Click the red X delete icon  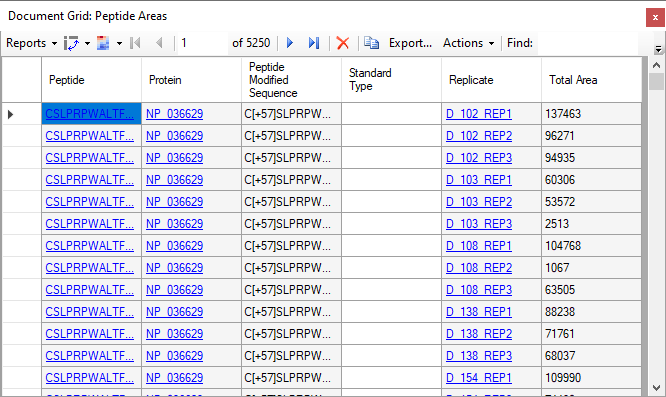coord(342,43)
